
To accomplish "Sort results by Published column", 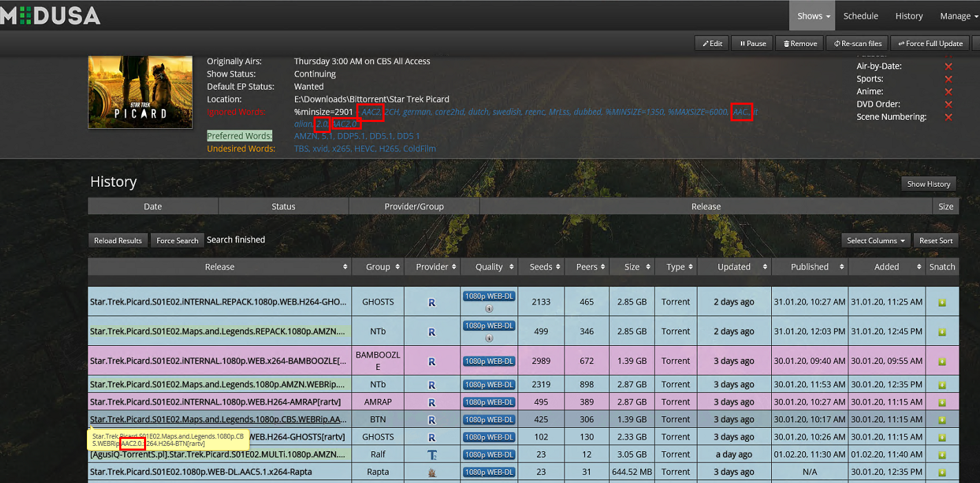I will [x=810, y=267].
